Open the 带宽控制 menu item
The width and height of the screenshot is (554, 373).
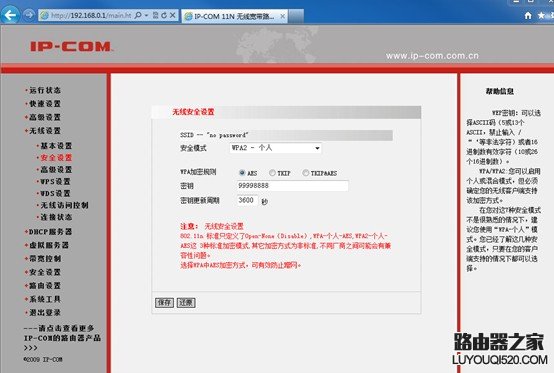tap(45, 259)
